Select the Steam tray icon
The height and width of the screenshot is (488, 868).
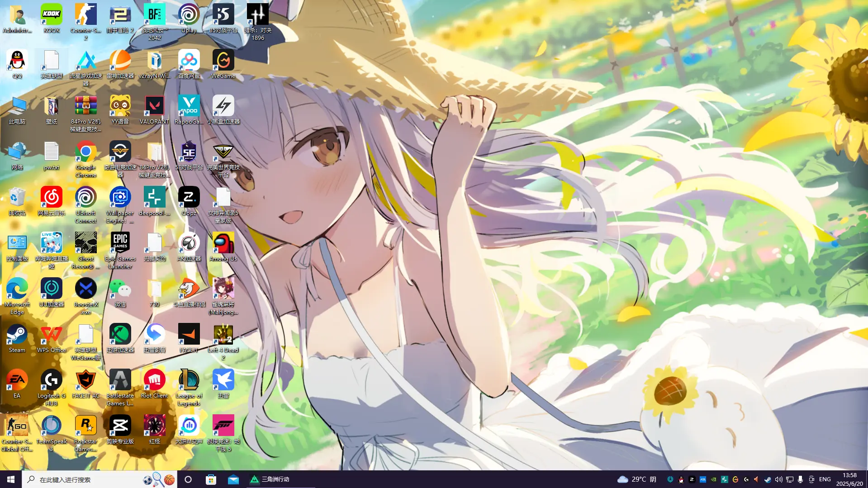coord(768,479)
